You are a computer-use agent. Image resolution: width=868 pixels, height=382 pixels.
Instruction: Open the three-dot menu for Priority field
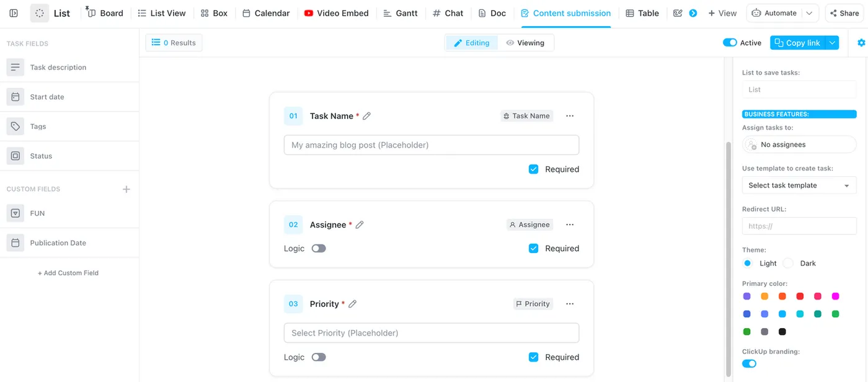(x=570, y=304)
